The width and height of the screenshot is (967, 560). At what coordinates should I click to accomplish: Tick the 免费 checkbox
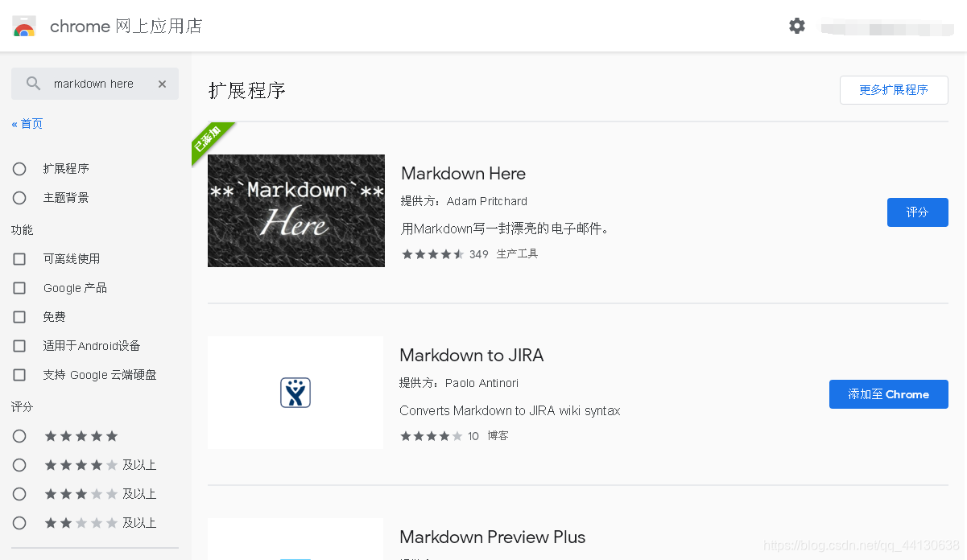(19, 317)
